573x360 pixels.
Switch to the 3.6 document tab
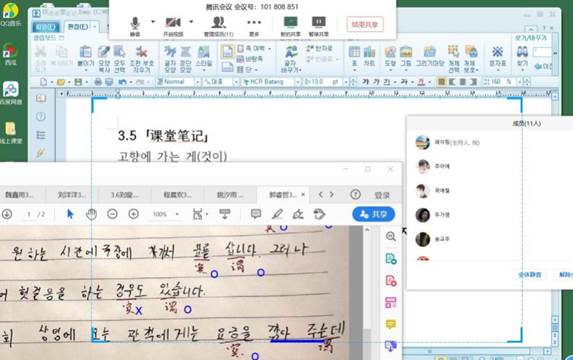coord(125,195)
